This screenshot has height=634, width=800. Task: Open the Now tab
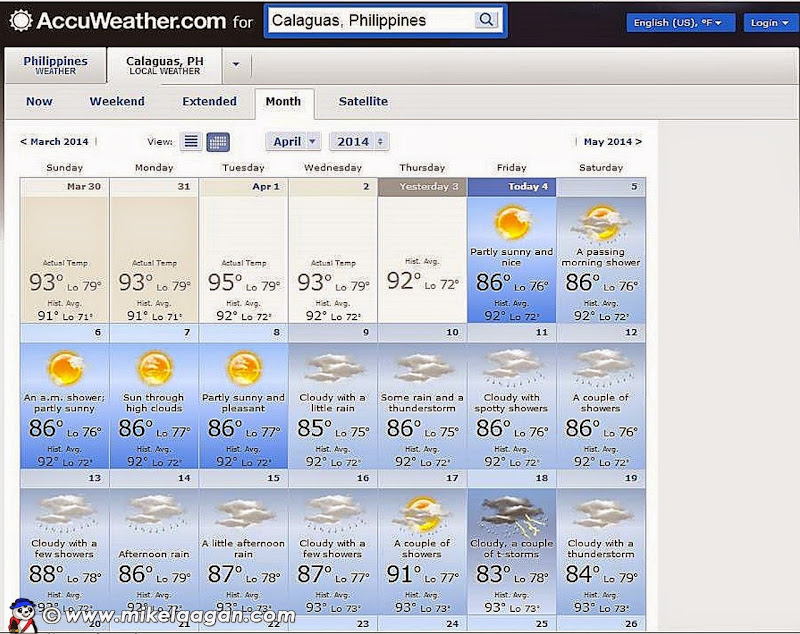[x=39, y=102]
